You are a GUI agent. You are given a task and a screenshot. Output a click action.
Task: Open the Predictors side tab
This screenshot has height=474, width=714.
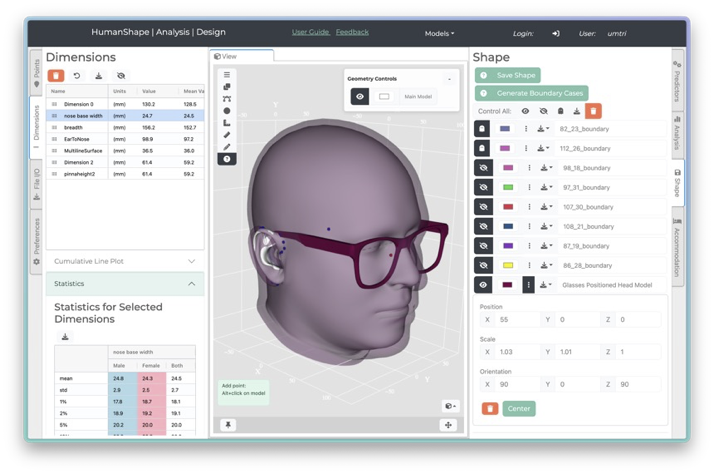point(678,81)
